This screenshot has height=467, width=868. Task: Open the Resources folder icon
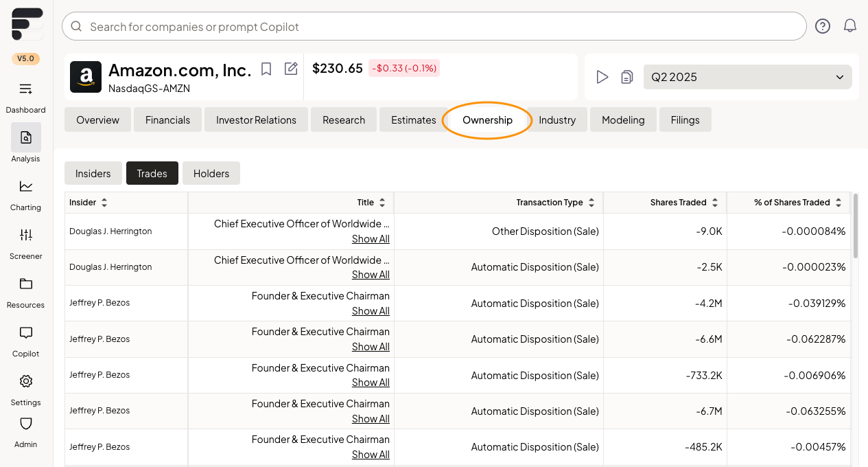pyautogui.click(x=25, y=284)
